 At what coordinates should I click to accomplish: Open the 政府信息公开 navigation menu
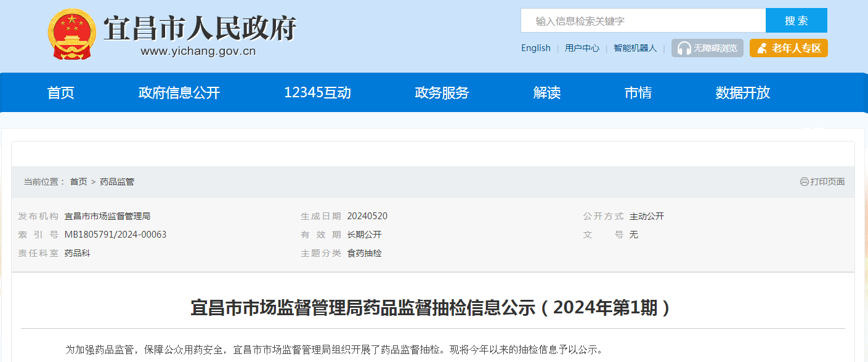(179, 92)
